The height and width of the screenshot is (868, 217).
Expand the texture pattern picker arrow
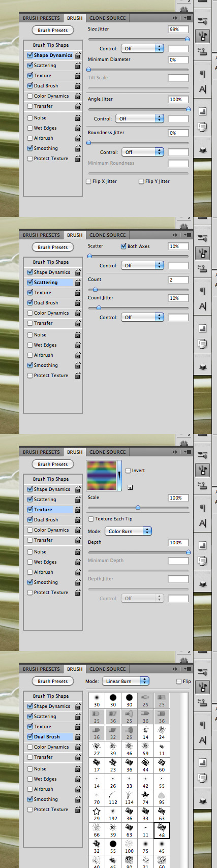(120, 476)
